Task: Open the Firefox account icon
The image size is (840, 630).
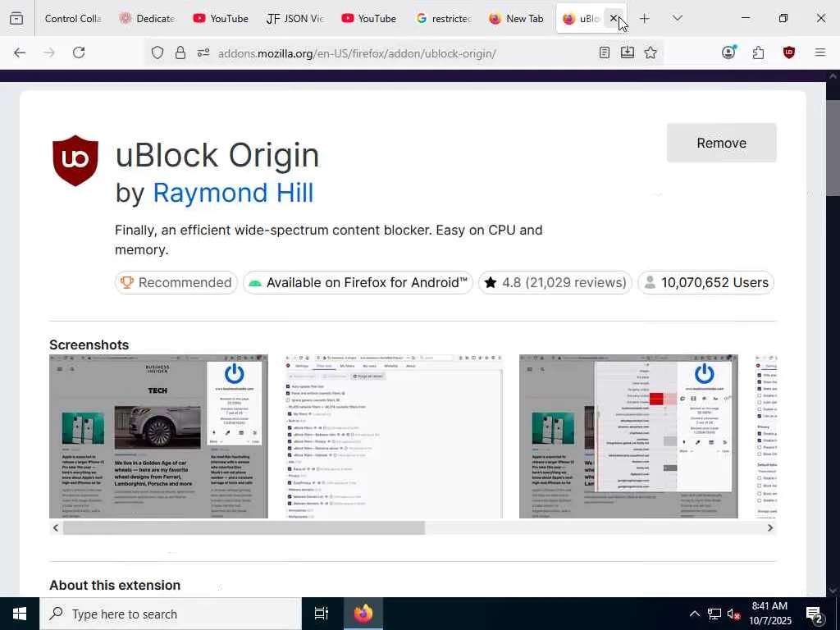Action: click(x=728, y=52)
